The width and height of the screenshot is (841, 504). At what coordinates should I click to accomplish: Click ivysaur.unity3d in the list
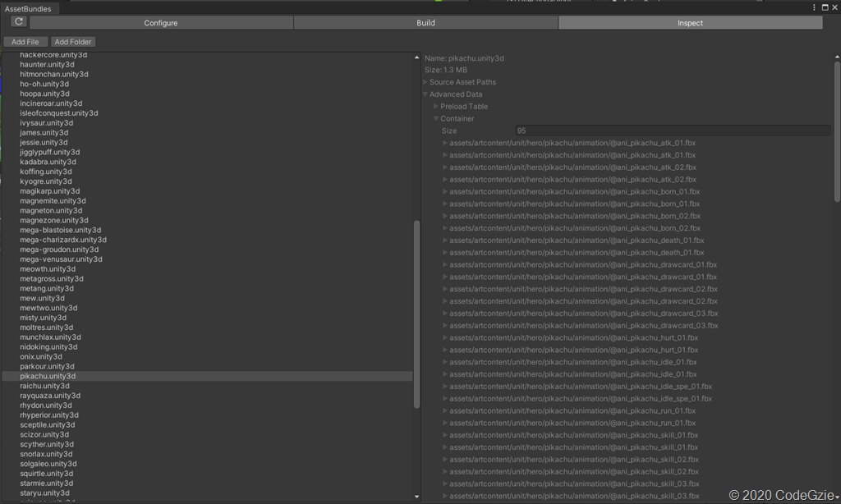47,123
